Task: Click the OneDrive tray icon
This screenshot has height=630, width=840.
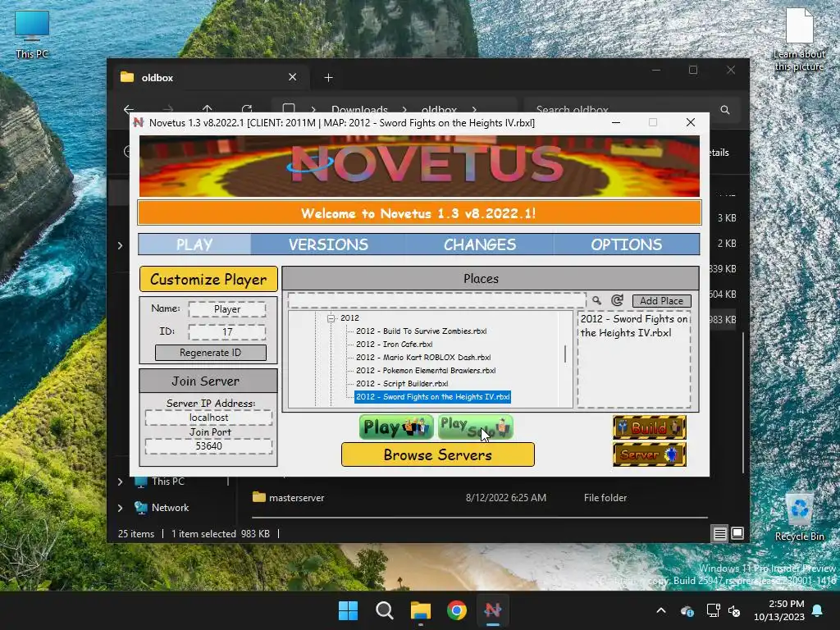Action: point(687,610)
